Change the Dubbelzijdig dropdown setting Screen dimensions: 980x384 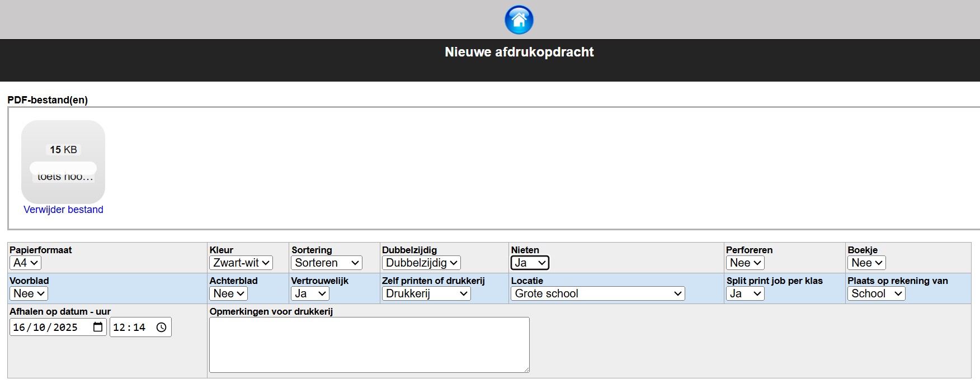tap(421, 263)
